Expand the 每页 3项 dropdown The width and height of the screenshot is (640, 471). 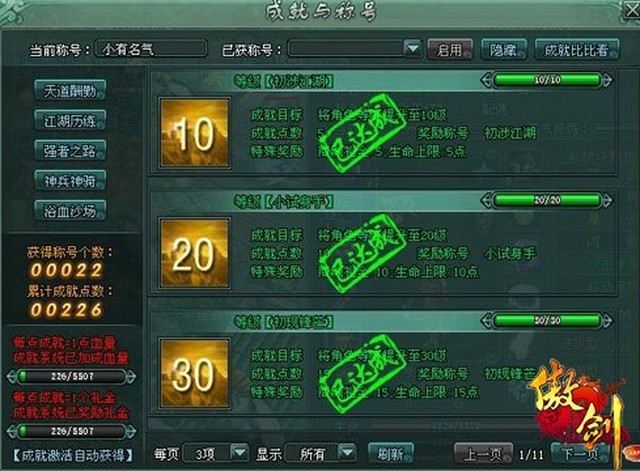(x=239, y=452)
